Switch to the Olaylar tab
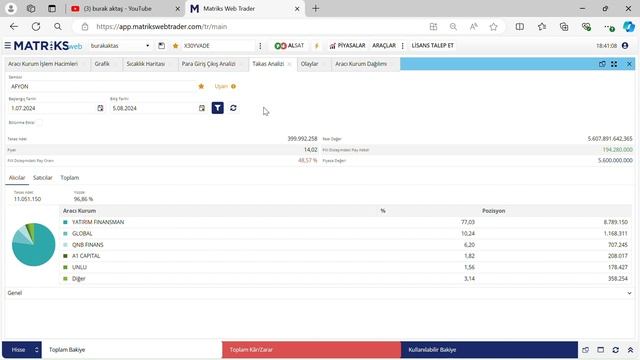640x360 pixels. (x=309, y=64)
